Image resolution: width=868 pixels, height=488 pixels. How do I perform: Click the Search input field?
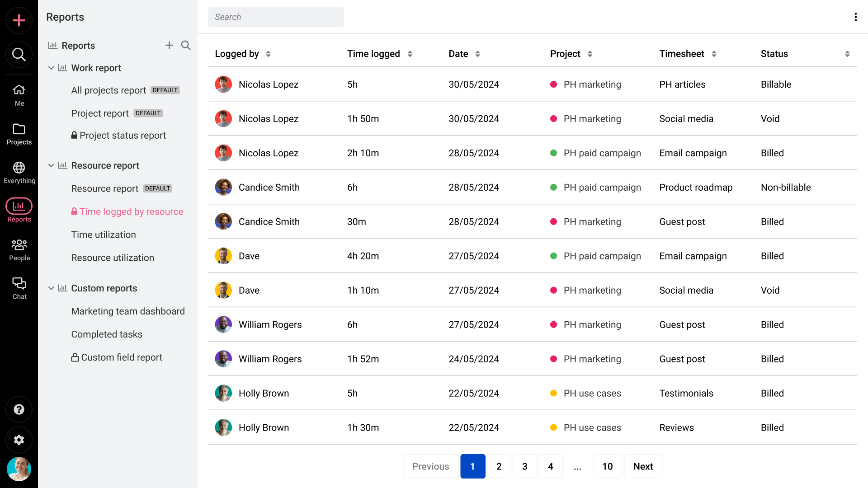click(x=276, y=17)
